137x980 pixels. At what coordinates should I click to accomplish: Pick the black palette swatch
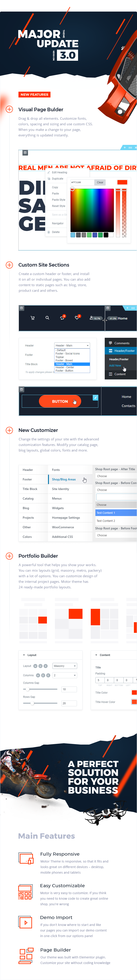pyautogui.click(x=106, y=235)
